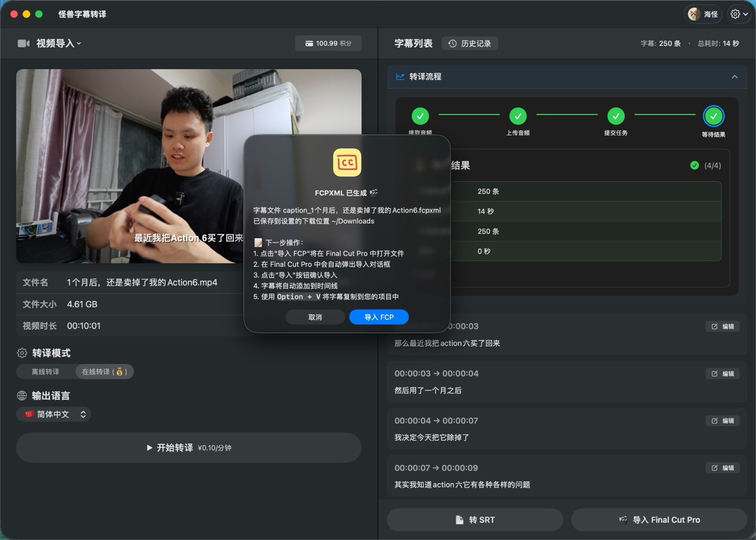
Task: Click the video duration value 00:10:01
Action: click(x=84, y=326)
